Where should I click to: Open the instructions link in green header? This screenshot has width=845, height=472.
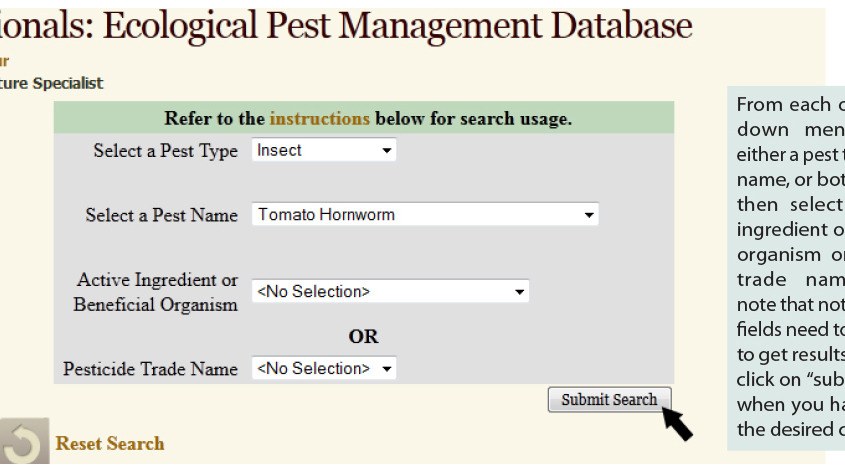click(x=319, y=119)
